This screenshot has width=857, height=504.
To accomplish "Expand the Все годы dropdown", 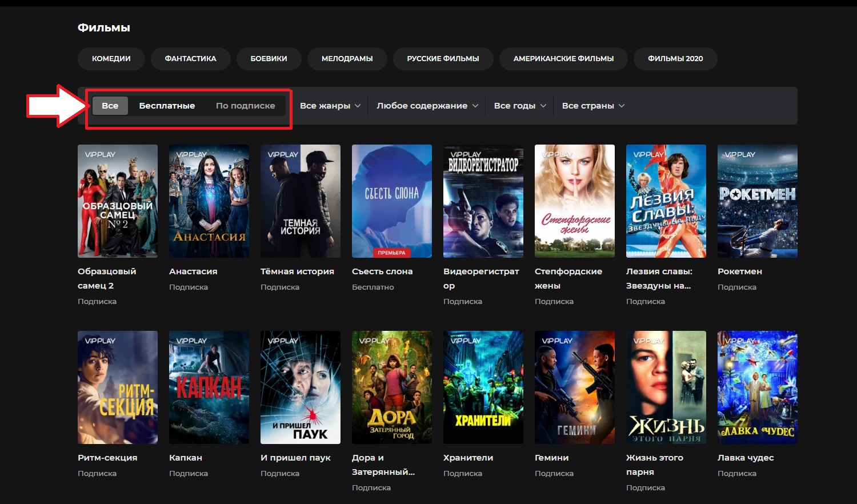I will pos(519,106).
